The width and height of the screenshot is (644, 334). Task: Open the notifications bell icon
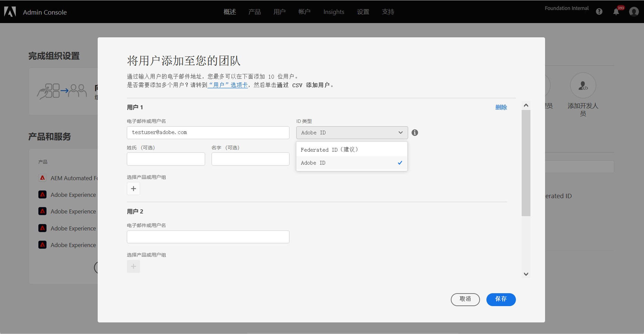click(616, 12)
